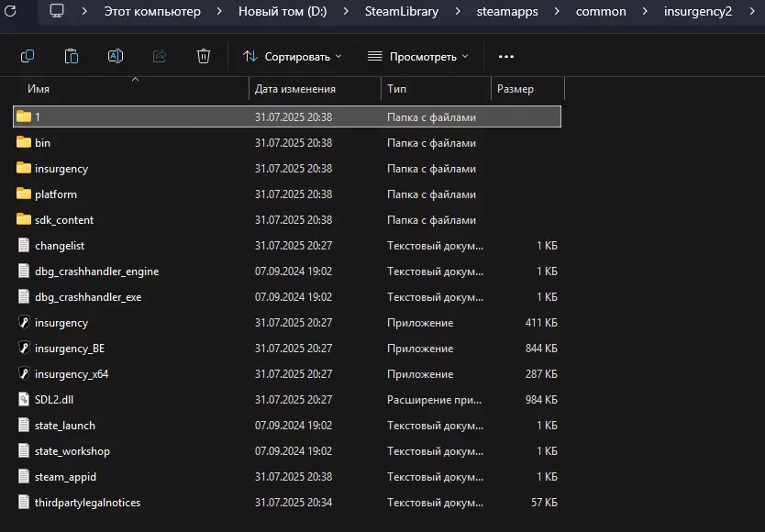Click the bin folder icon
Viewport: 765px width, 532px height.
pyautogui.click(x=24, y=142)
